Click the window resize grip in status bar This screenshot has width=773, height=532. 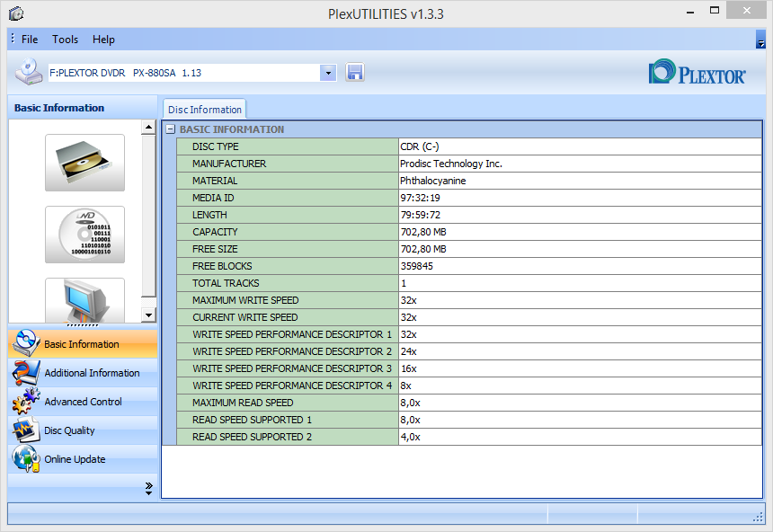click(x=759, y=518)
